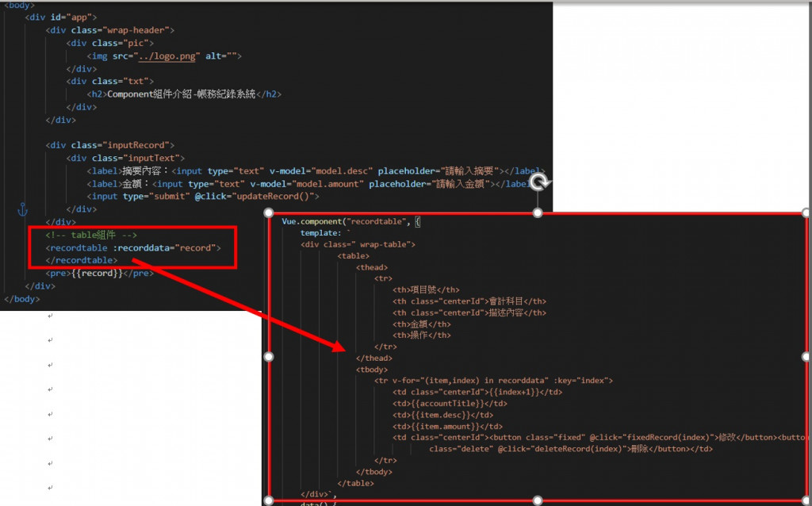Click the class="wrap-header" line
Screen dimensions: 812x506
pos(109,30)
